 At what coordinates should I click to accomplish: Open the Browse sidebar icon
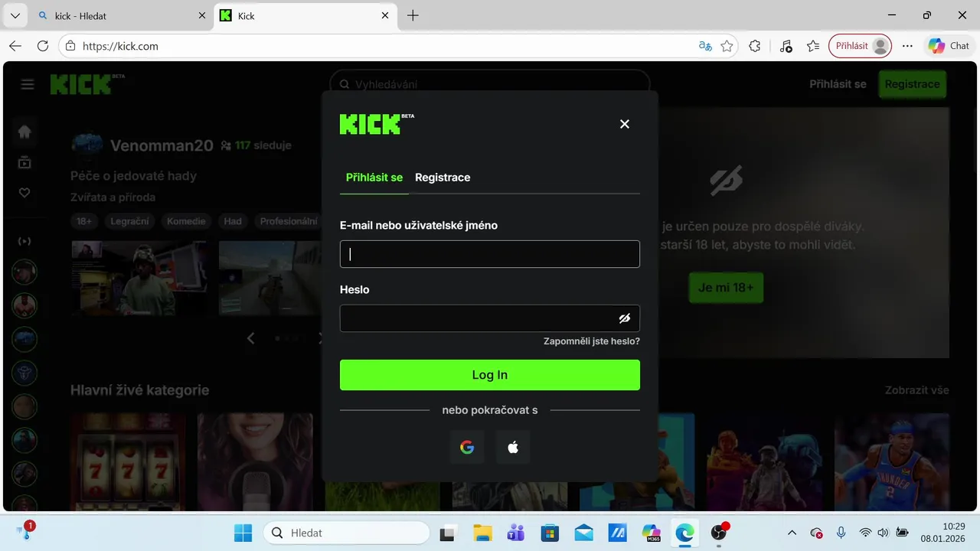(24, 162)
